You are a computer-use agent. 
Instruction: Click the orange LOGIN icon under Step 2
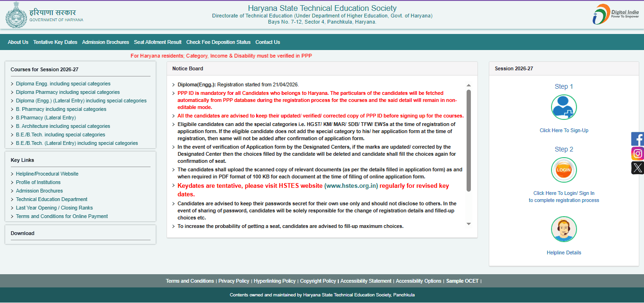[x=564, y=170]
